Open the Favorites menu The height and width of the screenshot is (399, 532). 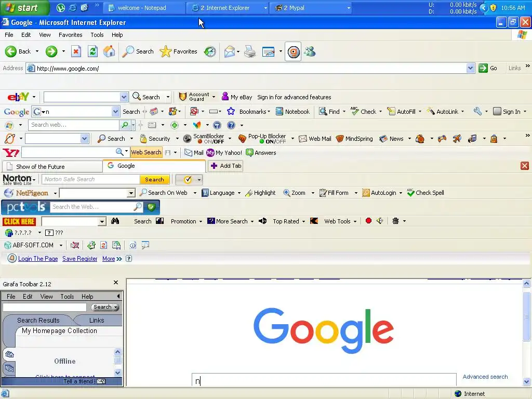tap(70, 35)
